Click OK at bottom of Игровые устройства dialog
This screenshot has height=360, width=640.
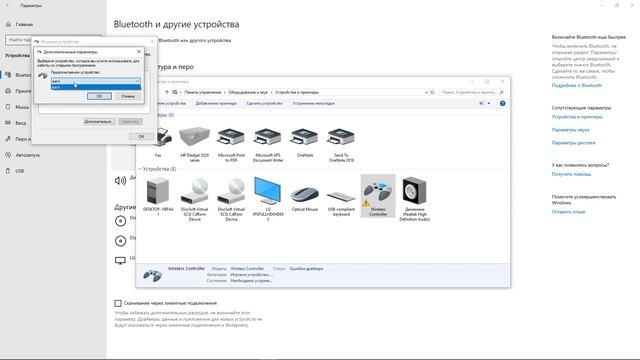pos(141,136)
